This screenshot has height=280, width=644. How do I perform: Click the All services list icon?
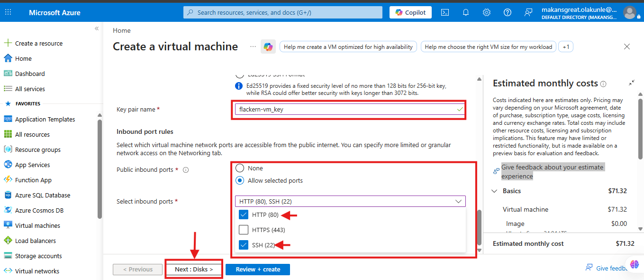pyautogui.click(x=8, y=89)
